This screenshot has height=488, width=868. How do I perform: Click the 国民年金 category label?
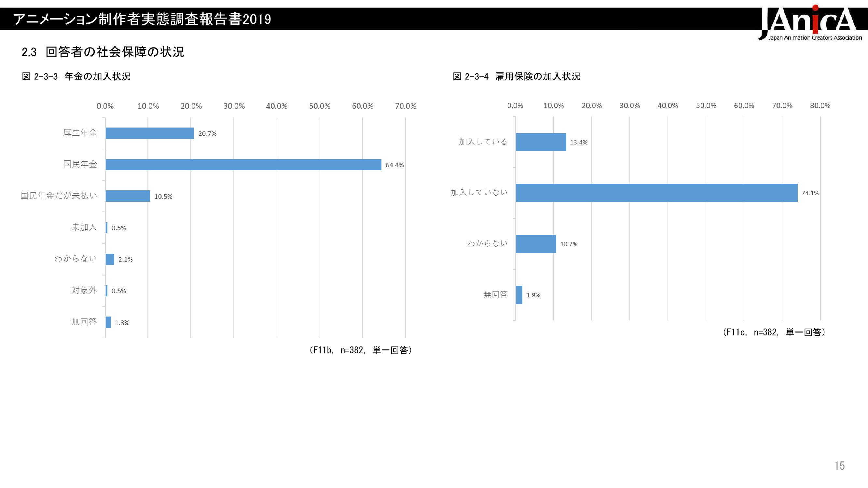[x=80, y=164]
